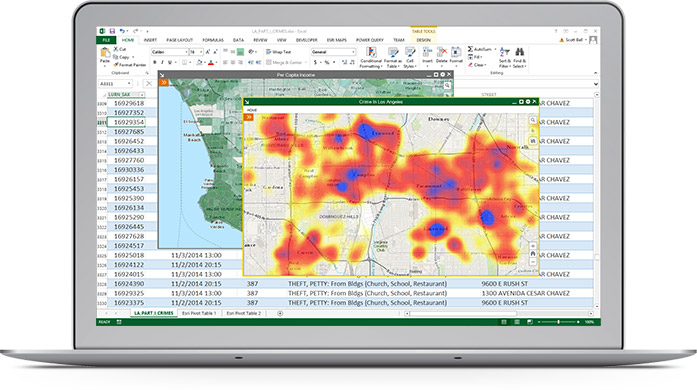697x390 pixels.
Task: Open the Esri Pivot Table 1 sheet
Action: (x=199, y=313)
